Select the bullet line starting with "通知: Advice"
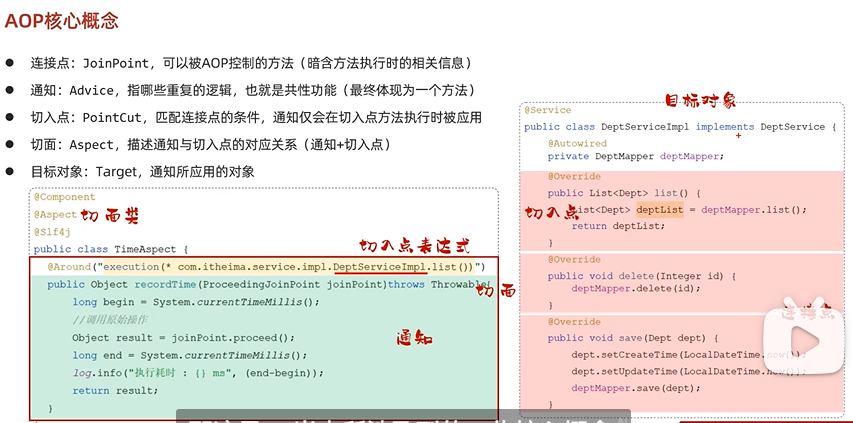The width and height of the screenshot is (853, 423). point(254,90)
